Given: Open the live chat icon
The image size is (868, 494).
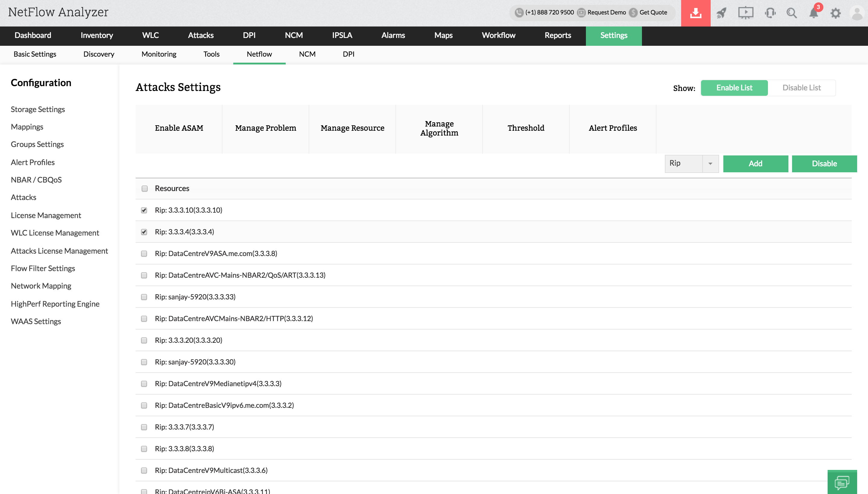Looking at the screenshot, I should [842, 482].
